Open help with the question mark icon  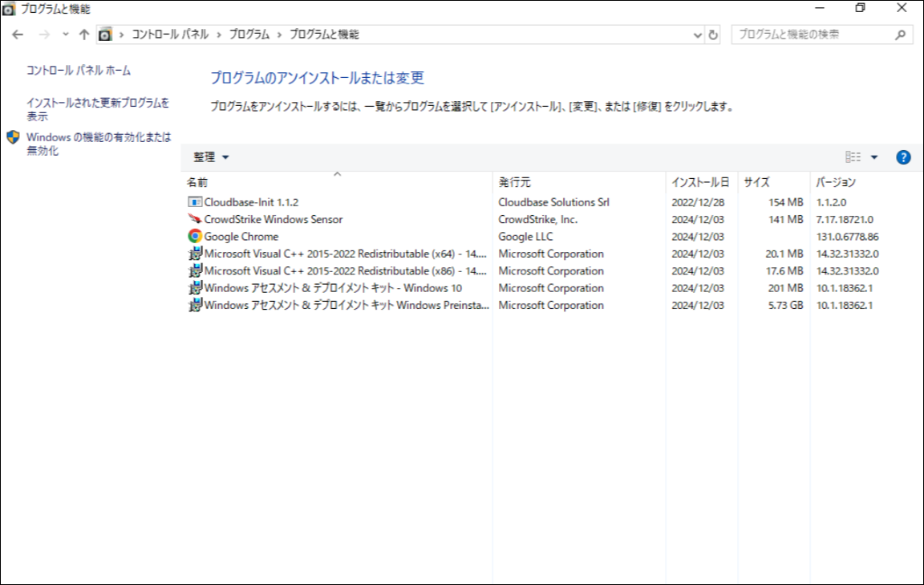point(903,156)
